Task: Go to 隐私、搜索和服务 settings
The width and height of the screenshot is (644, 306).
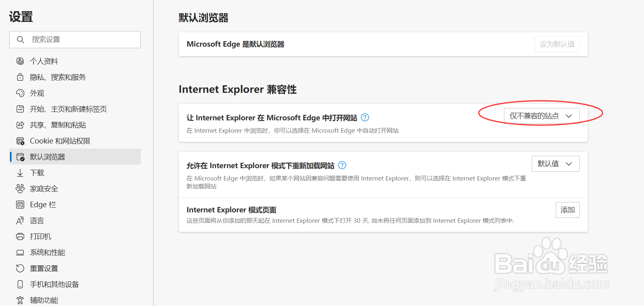Action: 75,77
